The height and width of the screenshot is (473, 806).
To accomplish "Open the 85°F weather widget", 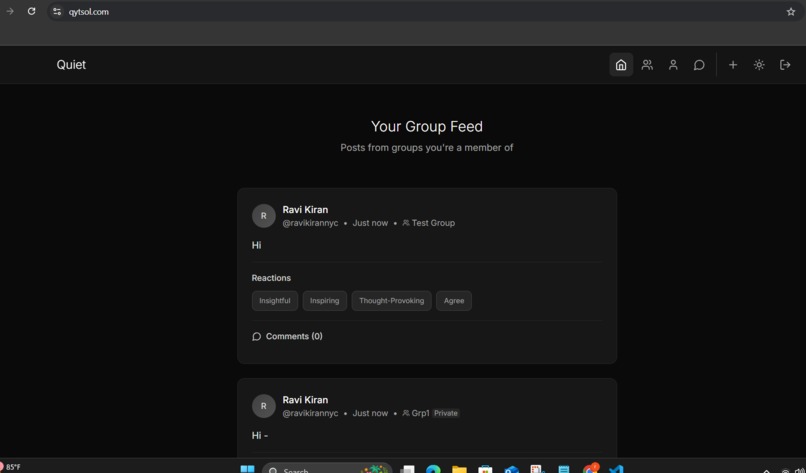I will tap(10, 467).
